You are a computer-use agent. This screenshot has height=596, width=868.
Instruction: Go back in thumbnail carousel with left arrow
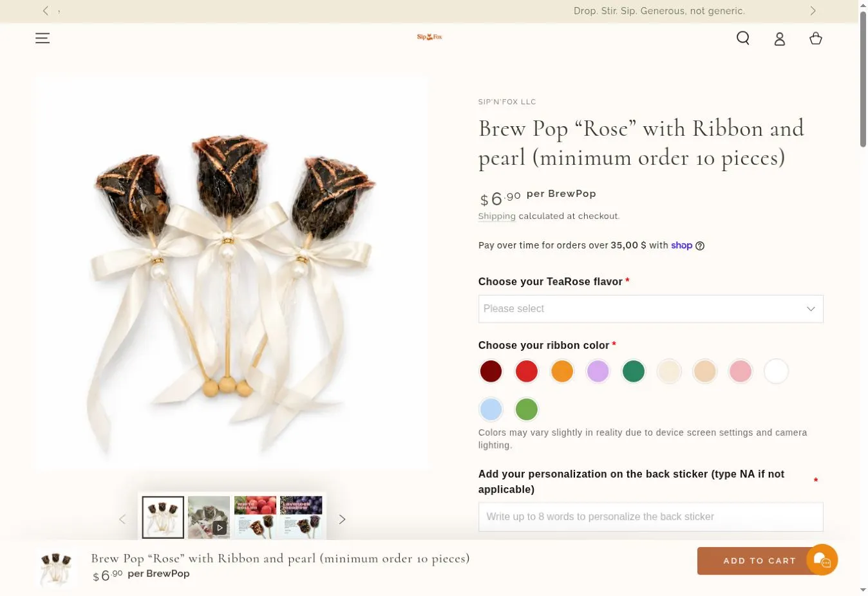tap(122, 519)
